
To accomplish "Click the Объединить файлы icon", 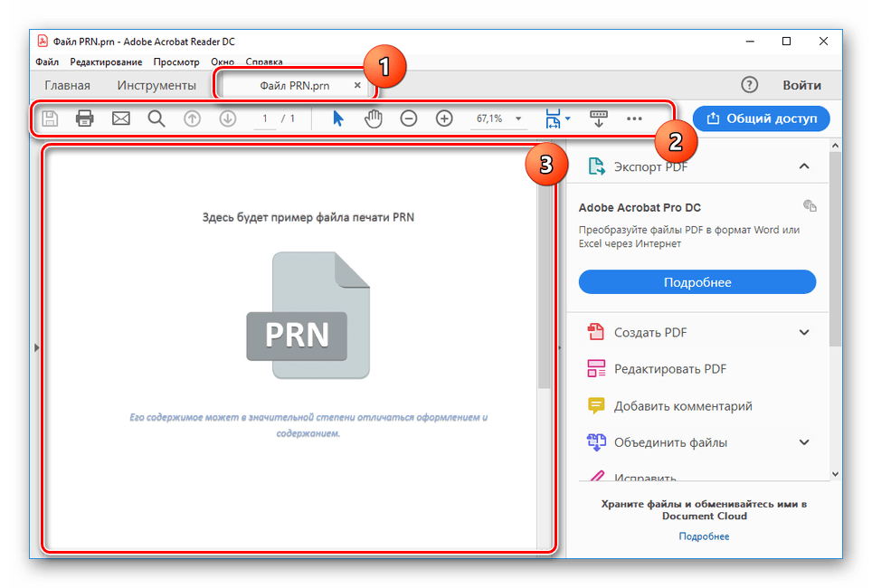I will click(x=596, y=442).
